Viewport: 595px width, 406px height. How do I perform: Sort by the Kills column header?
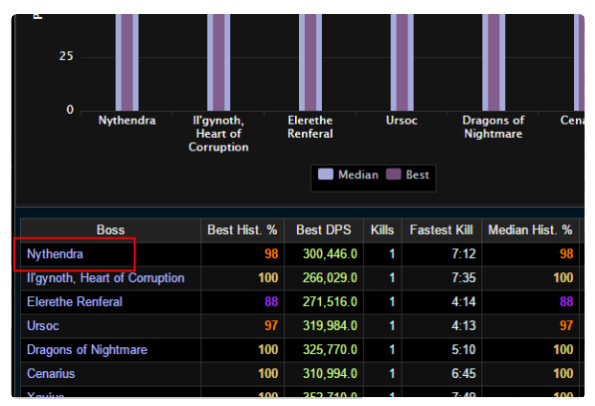click(382, 230)
